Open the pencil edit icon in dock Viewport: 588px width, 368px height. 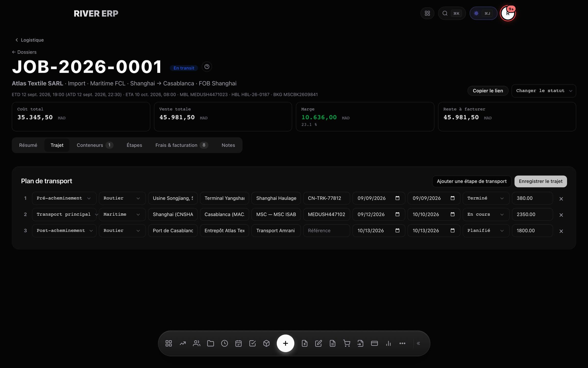tap(318, 343)
